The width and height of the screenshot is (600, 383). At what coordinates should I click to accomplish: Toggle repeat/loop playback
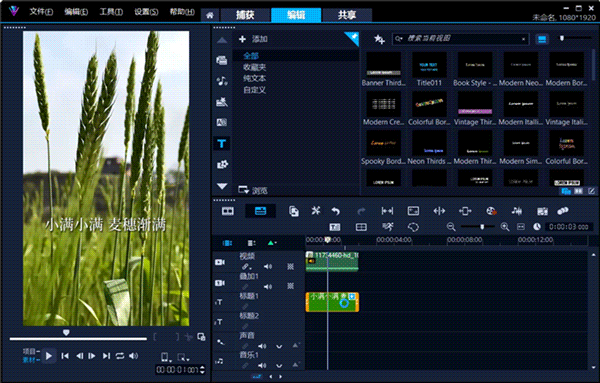pyautogui.click(x=120, y=356)
